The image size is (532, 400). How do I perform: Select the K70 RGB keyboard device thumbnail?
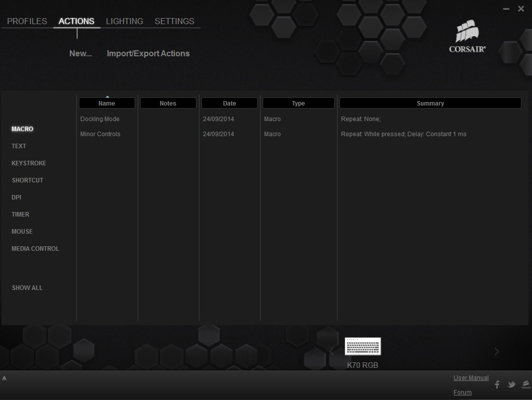(363, 346)
